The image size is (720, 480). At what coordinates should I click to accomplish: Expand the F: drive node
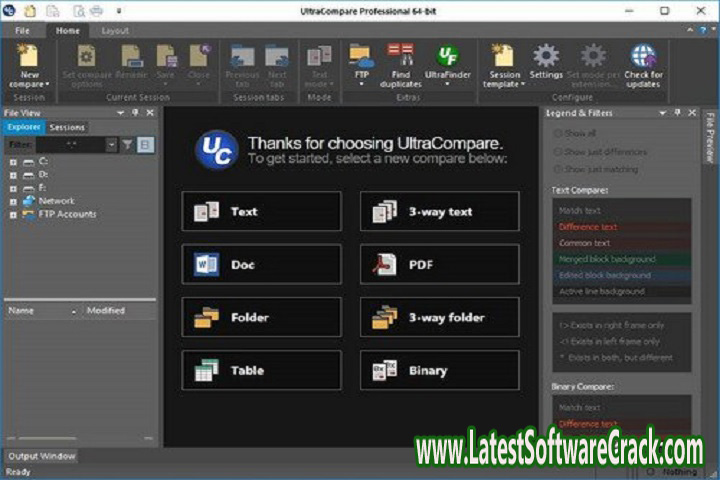click(x=13, y=188)
